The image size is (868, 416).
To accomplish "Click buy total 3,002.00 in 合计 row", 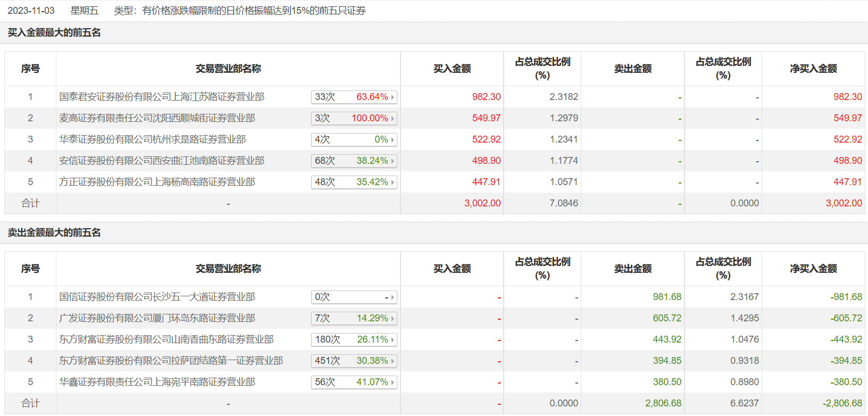I will (x=482, y=203).
